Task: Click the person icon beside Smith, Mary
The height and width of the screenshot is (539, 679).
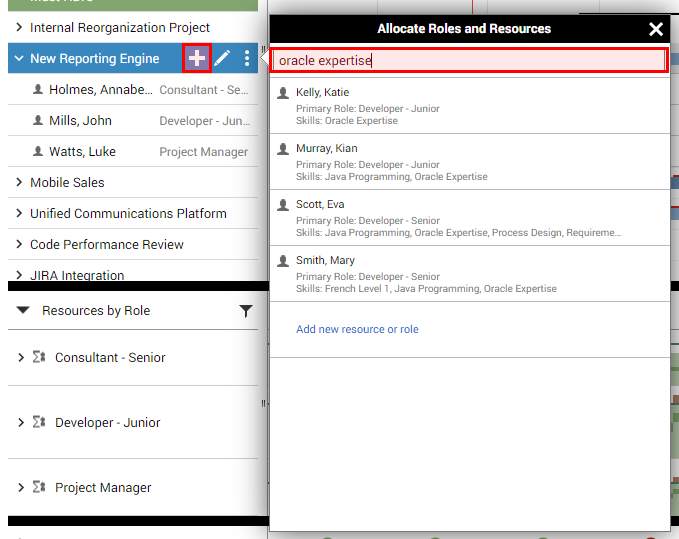Action: tap(283, 261)
